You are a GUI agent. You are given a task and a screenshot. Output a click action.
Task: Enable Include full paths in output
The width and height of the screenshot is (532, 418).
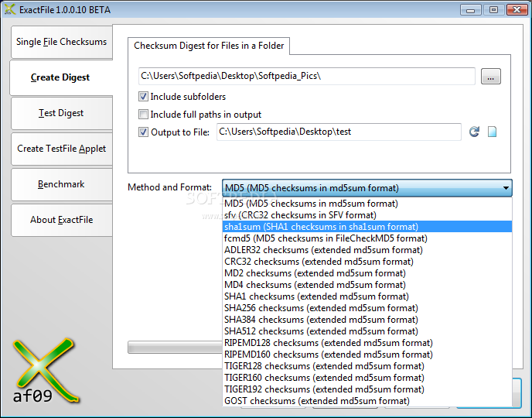pyautogui.click(x=143, y=114)
